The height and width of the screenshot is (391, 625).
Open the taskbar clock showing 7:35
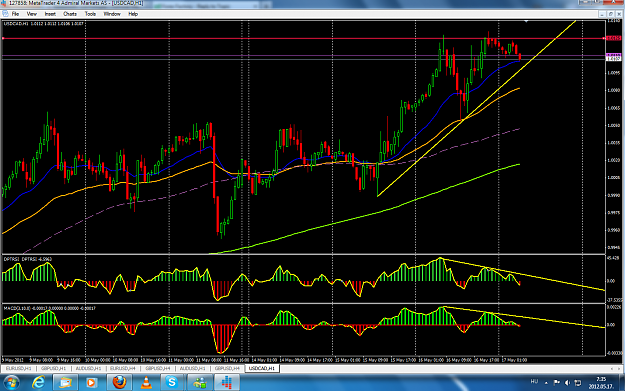click(600, 383)
